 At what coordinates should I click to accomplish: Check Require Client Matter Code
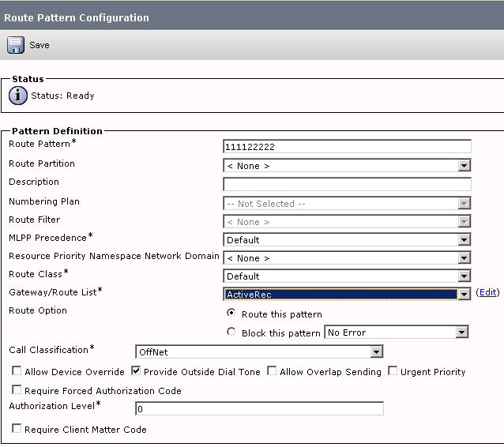click(x=17, y=428)
